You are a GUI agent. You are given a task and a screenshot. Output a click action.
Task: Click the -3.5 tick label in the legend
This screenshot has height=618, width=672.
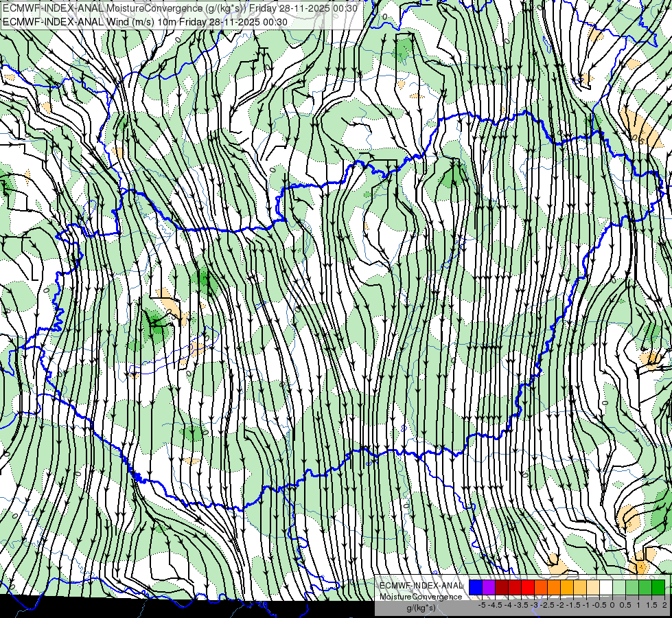(x=521, y=605)
